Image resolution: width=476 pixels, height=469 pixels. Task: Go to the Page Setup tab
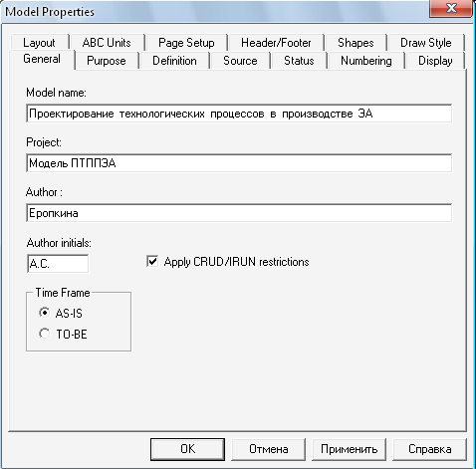[186, 43]
